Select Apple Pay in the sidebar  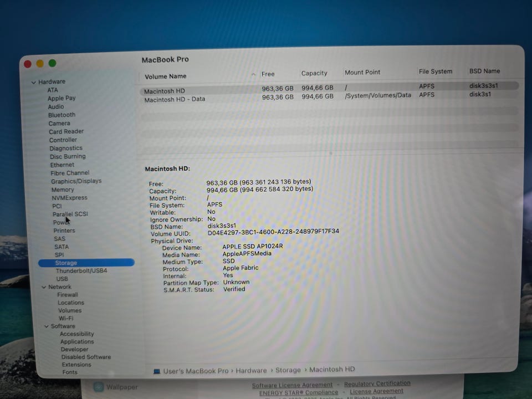point(62,99)
